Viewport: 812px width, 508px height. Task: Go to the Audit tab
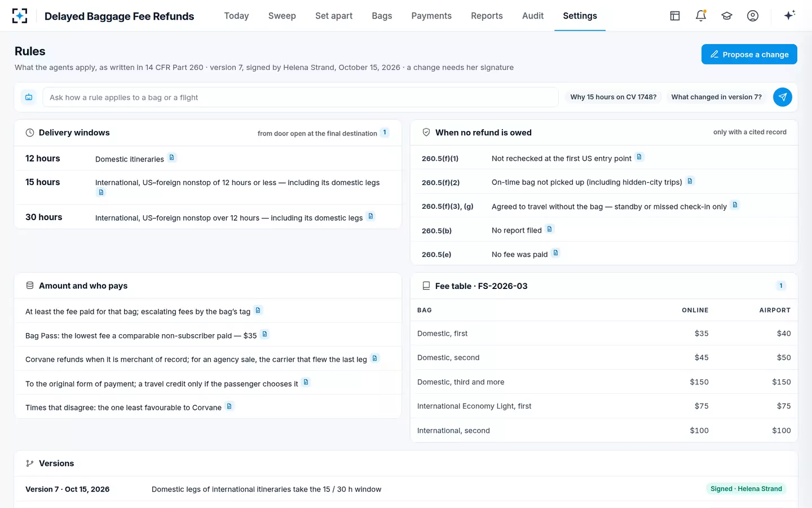point(533,16)
